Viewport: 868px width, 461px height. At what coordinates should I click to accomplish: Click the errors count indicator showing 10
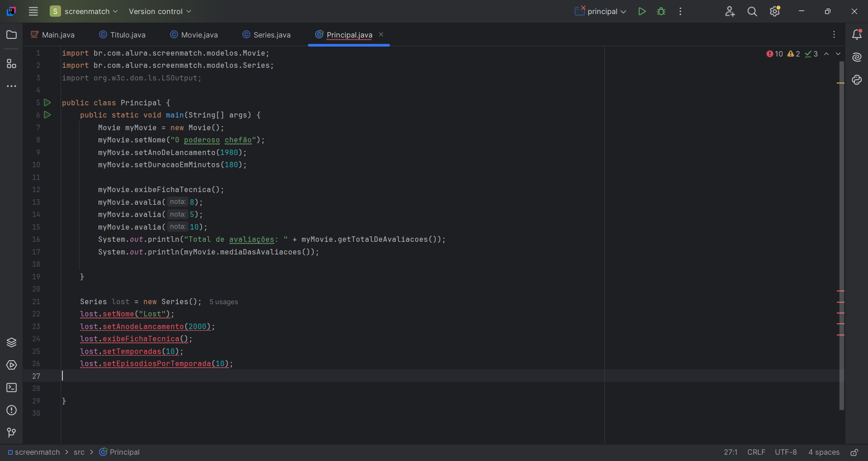775,54
